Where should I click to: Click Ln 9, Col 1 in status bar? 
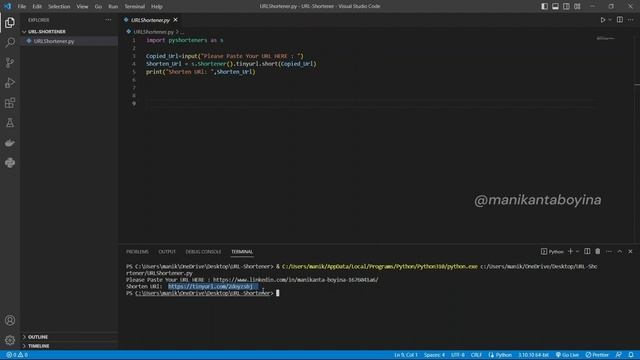(x=406, y=355)
